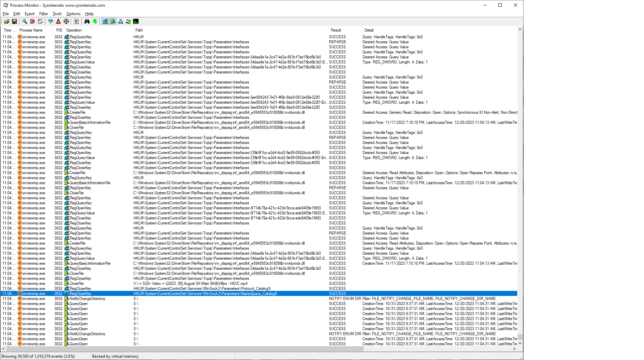Viewport: 644px width, 360px height.
Task: Select the CreateFile row with Generic Read detail
Action: pos(259,112)
